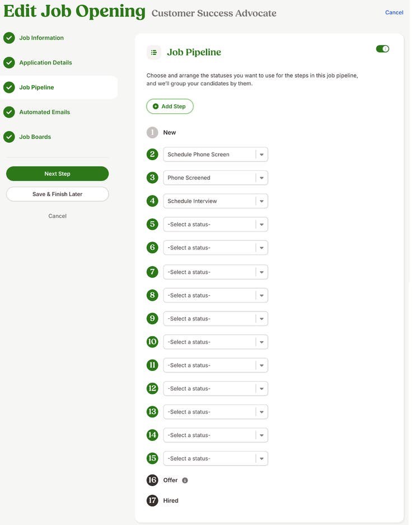Screen dimensions: 420x525
Task: Expand the Schedule Interview dropdown
Action: click(216, 201)
